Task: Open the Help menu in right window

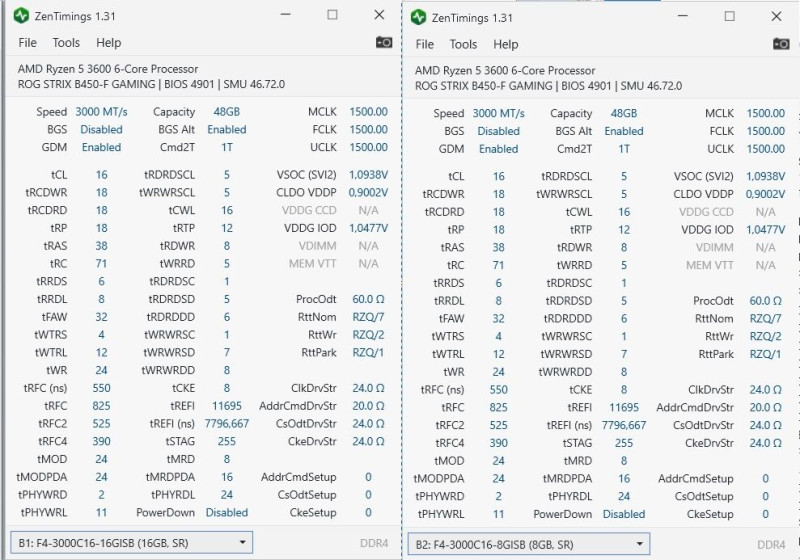Action: [x=506, y=44]
